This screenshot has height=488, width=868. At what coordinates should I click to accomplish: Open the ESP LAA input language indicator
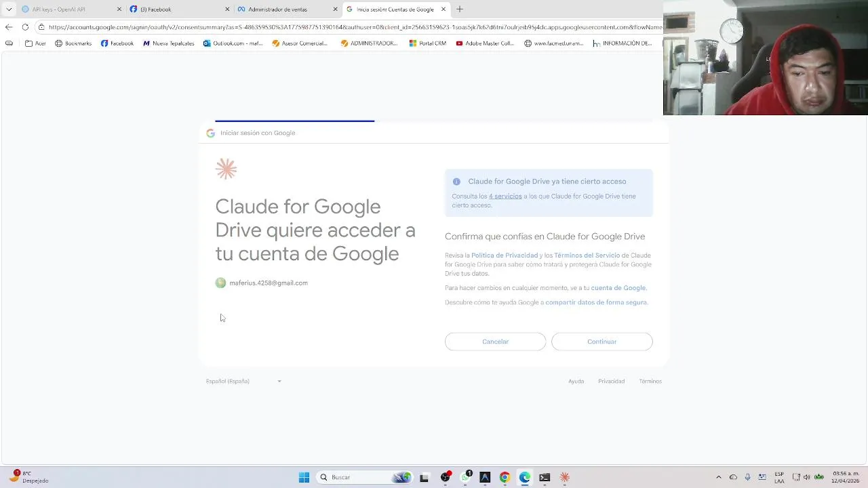click(779, 477)
